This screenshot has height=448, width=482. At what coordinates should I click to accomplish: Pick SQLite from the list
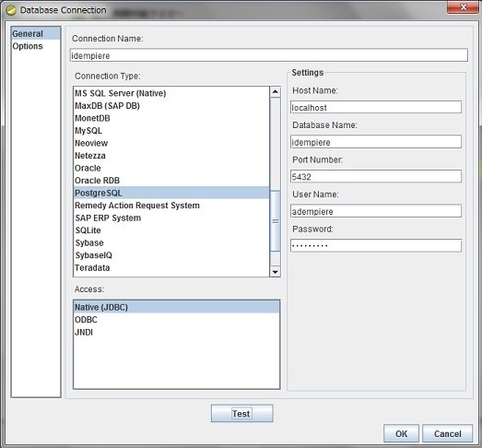click(171, 230)
